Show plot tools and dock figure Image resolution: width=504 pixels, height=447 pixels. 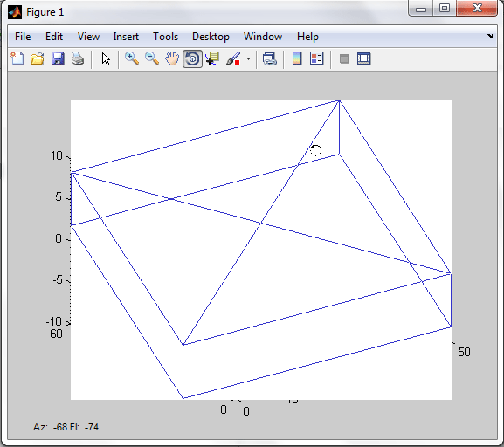pyautogui.click(x=364, y=58)
